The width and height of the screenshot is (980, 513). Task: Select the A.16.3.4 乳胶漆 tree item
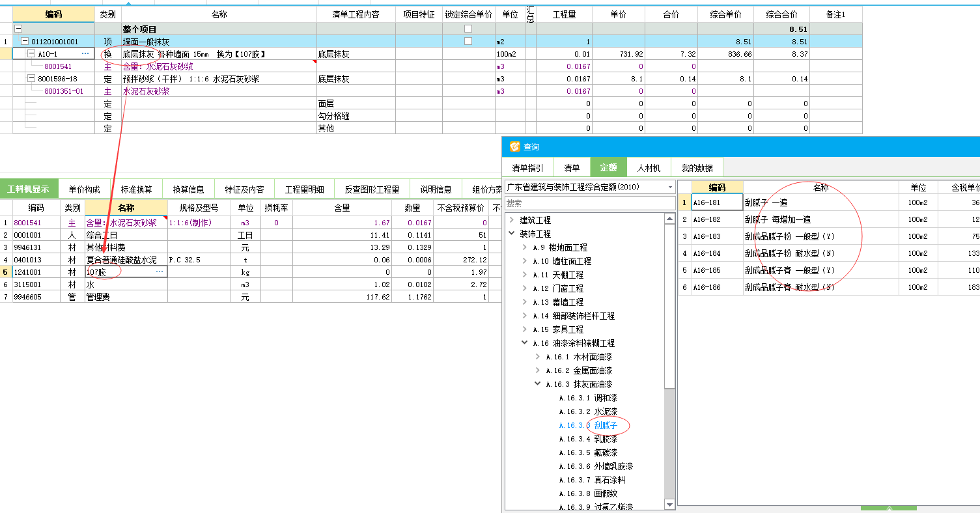point(588,439)
